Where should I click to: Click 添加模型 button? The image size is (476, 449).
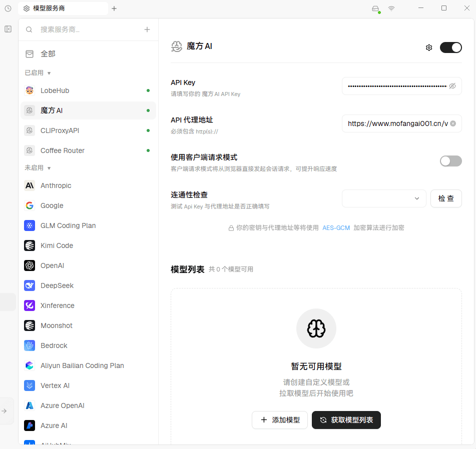(280, 420)
